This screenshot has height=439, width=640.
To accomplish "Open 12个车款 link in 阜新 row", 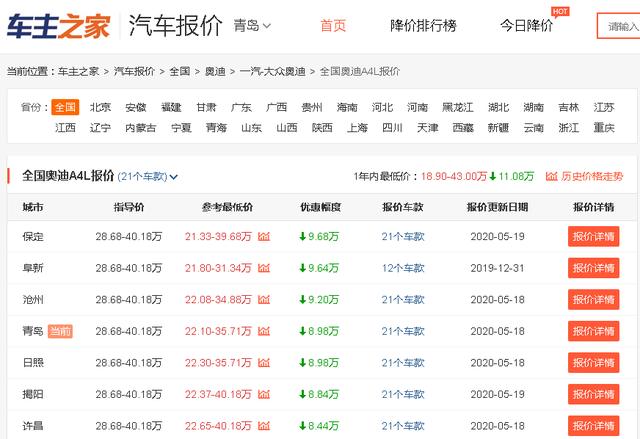I will pyautogui.click(x=403, y=268).
